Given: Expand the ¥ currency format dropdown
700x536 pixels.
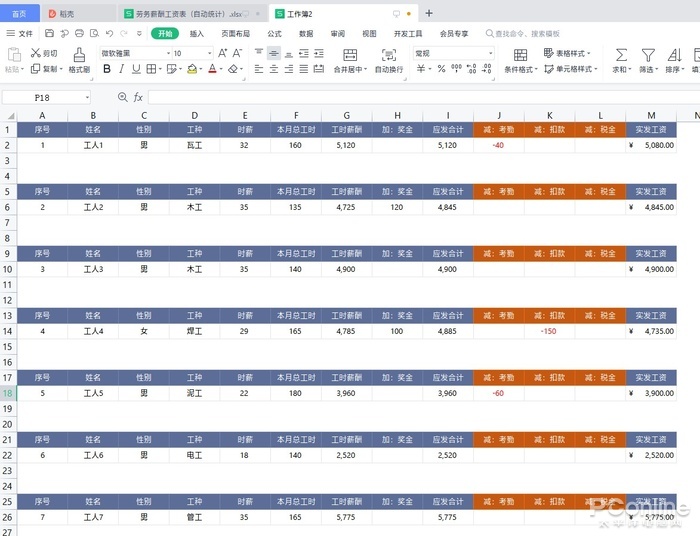Looking at the screenshot, I should pyautogui.click(x=430, y=69).
